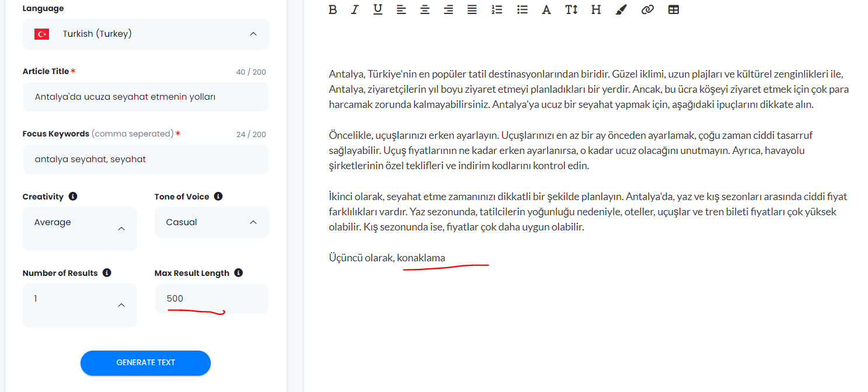Open the heading (H) tool
Image resolution: width=868 pixels, height=392 pixels.
pos(596,9)
